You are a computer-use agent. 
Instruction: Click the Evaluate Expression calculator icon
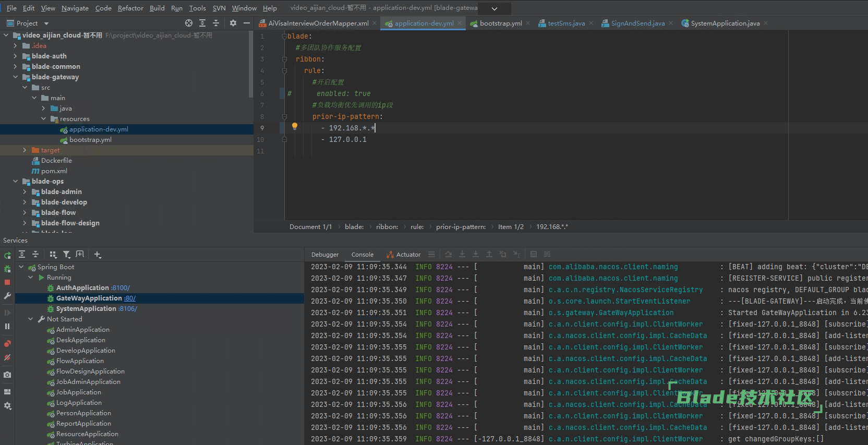pos(534,254)
